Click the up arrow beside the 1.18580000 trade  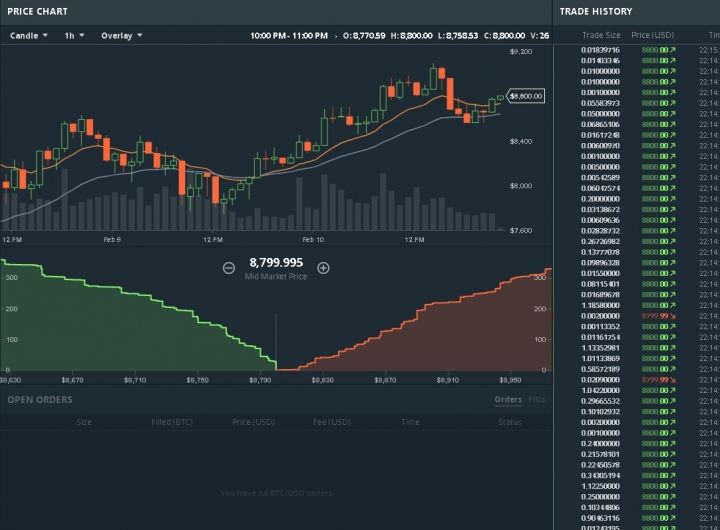click(x=673, y=305)
